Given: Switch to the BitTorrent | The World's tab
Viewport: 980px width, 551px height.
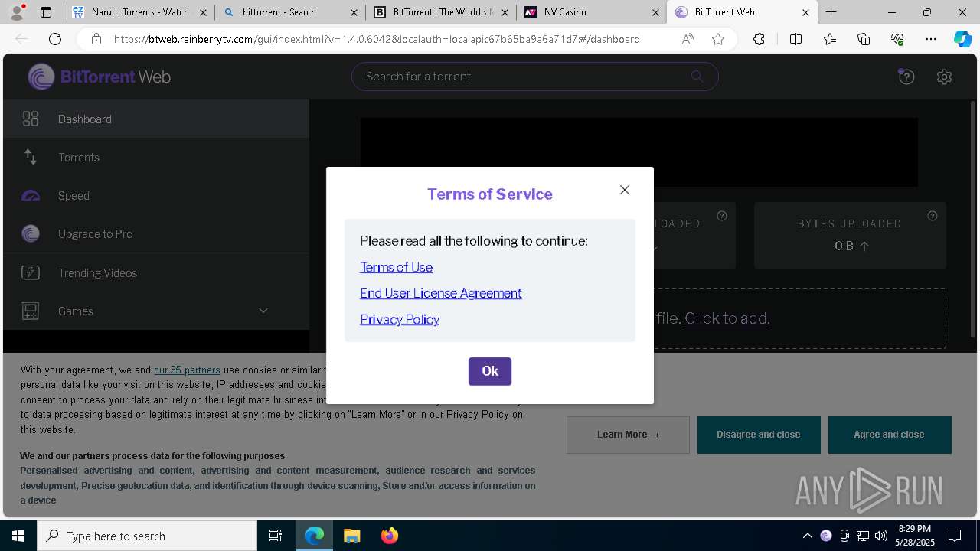Looking at the screenshot, I should point(441,12).
